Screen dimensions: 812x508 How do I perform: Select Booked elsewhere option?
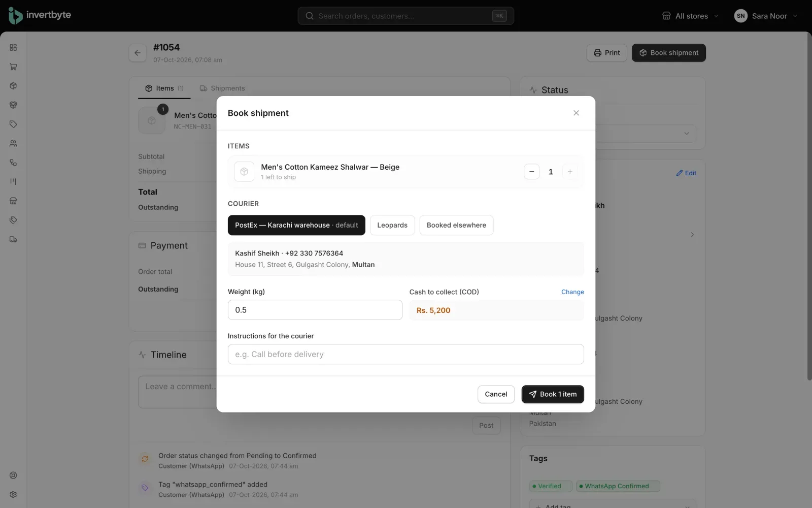pos(456,225)
